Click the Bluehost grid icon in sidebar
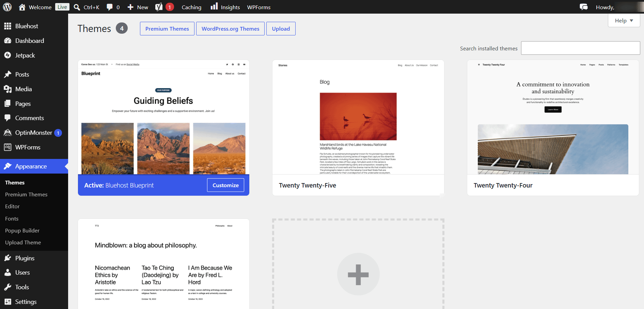This screenshot has height=309, width=644. [7, 26]
